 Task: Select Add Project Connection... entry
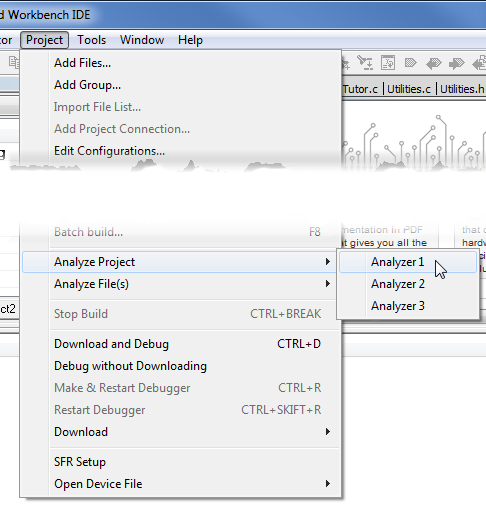pyautogui.click(x=180, y=129)
